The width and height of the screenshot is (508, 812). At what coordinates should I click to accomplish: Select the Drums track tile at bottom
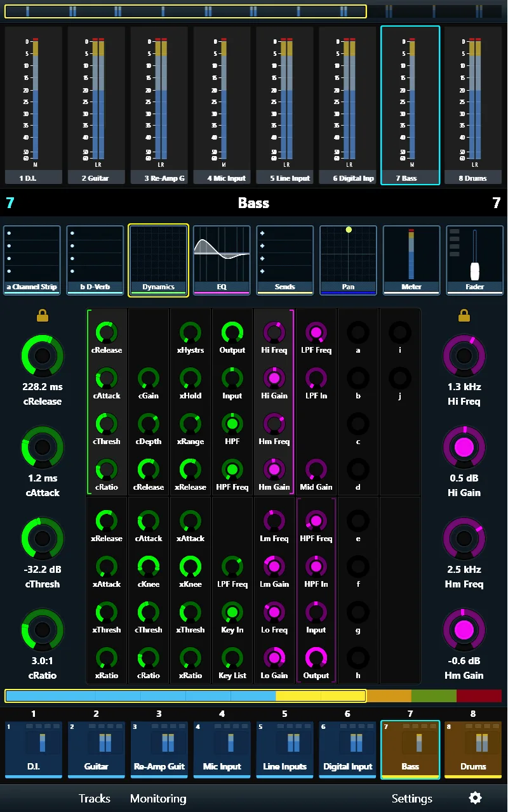coord(473,749)
